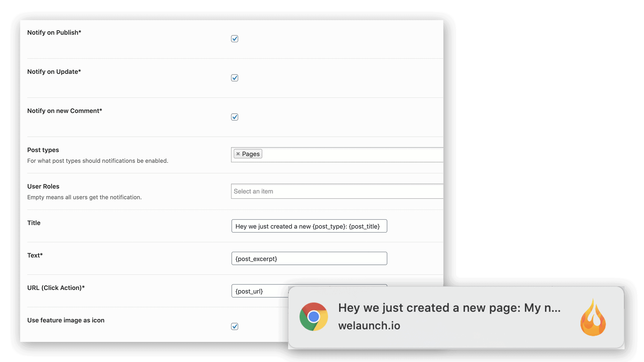Remove the Pages tag using its x icon
Image resolution: width=644 pixels, height=362 pixels.
tap(238, 154)
